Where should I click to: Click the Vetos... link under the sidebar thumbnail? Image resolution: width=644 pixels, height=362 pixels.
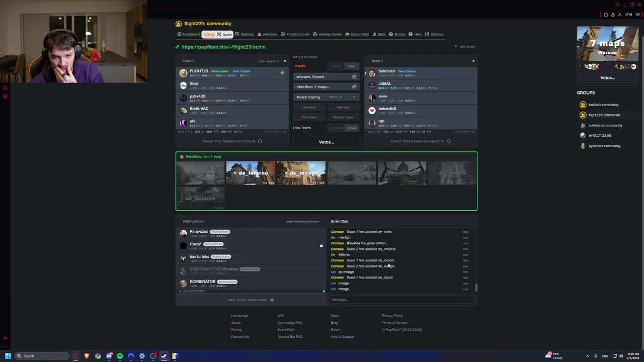607,78
